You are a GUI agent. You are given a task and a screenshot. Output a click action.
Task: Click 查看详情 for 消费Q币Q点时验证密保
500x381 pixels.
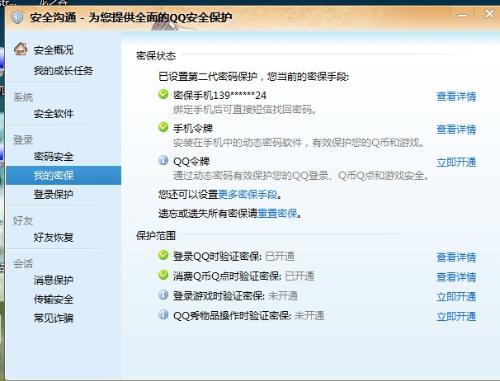(x=456, y=277)
